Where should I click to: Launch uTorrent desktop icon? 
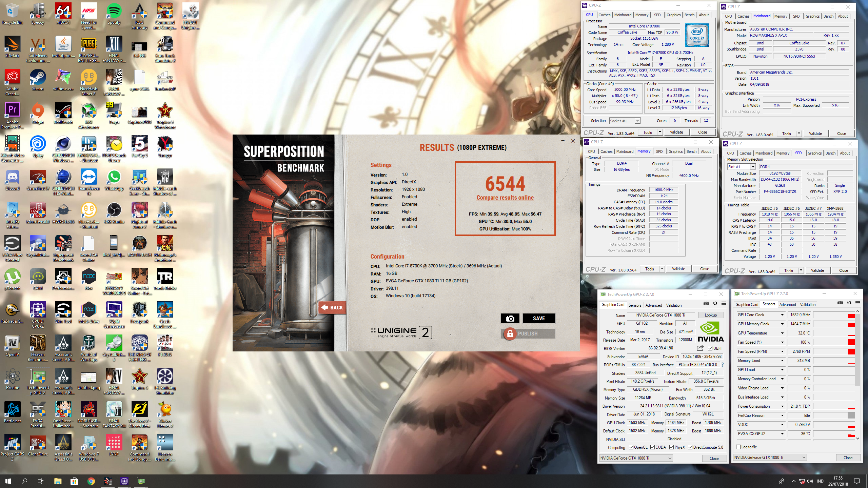tap(12, 279)
